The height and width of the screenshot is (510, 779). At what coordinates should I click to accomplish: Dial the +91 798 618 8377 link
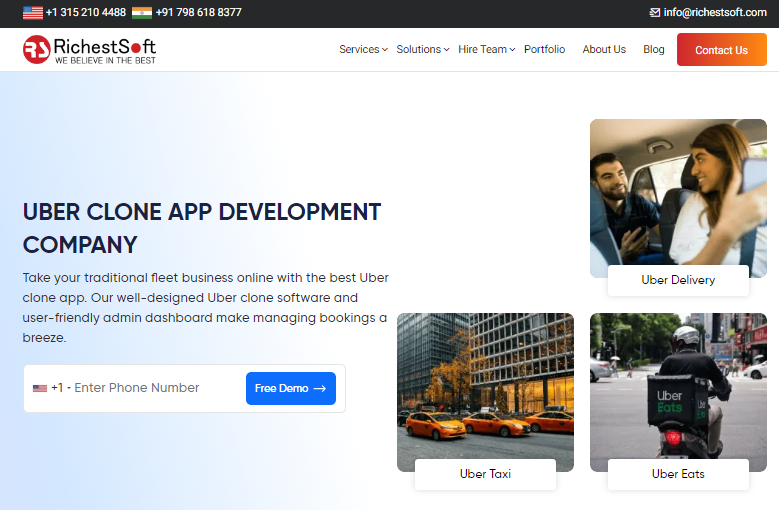[198, 13]
